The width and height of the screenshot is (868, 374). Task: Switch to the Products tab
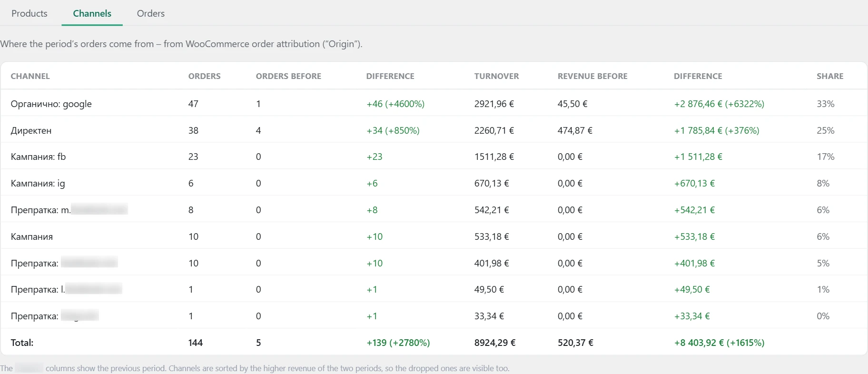(x=30, y=13)
